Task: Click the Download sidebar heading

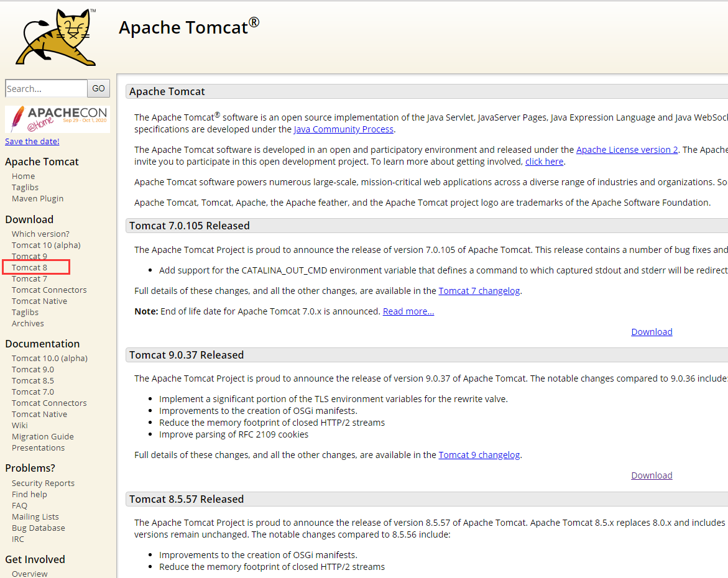Action: click(29, 219)
